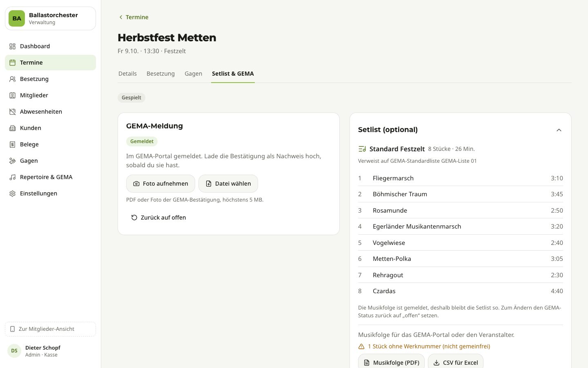
Task: Click the file upload icon on Datei wählen
Action: [x=209, y=184]
